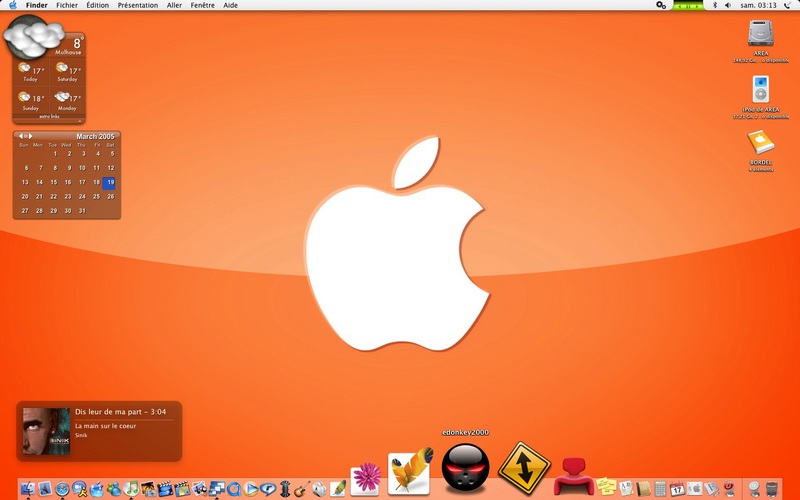Open the feather quill Dock icon
This screenshot has height=500, width=800.
click(x=410, y=471)
